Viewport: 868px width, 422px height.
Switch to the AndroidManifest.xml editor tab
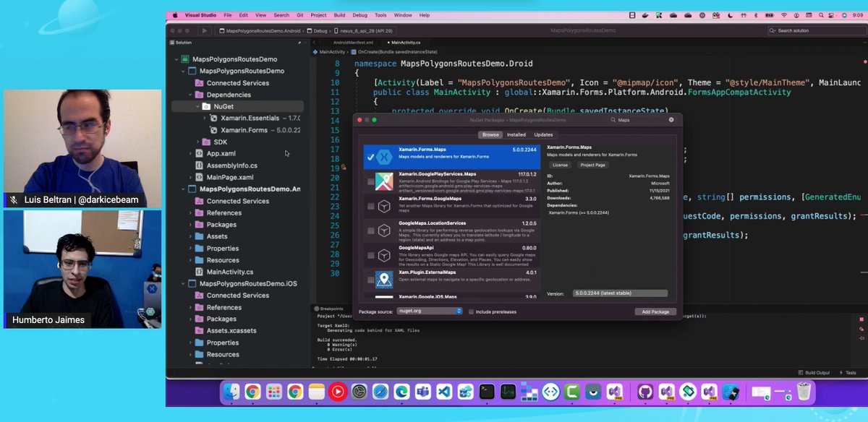click(x=353, y=43)
